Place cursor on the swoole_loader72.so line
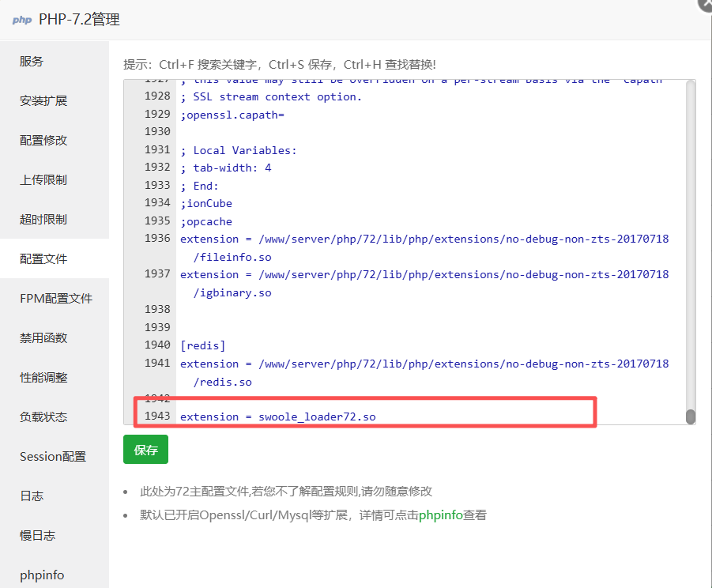This screenshot has width=712, height=588. coord(316,416)
